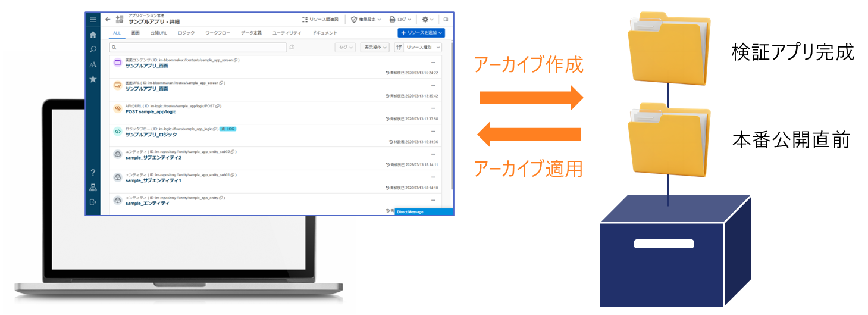Open the ログ dropdown menu
The height and width of the screenshot is (315, 868).
400,20
